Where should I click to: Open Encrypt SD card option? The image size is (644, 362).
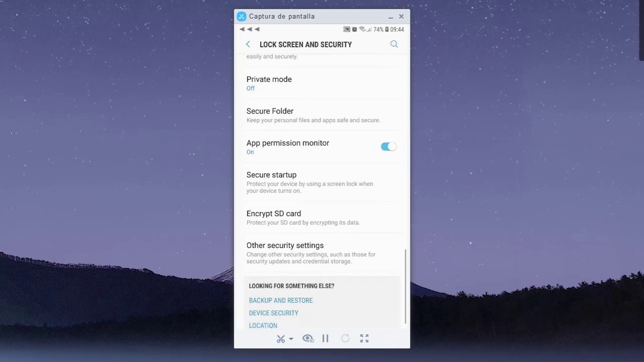(x=322, y=217)
